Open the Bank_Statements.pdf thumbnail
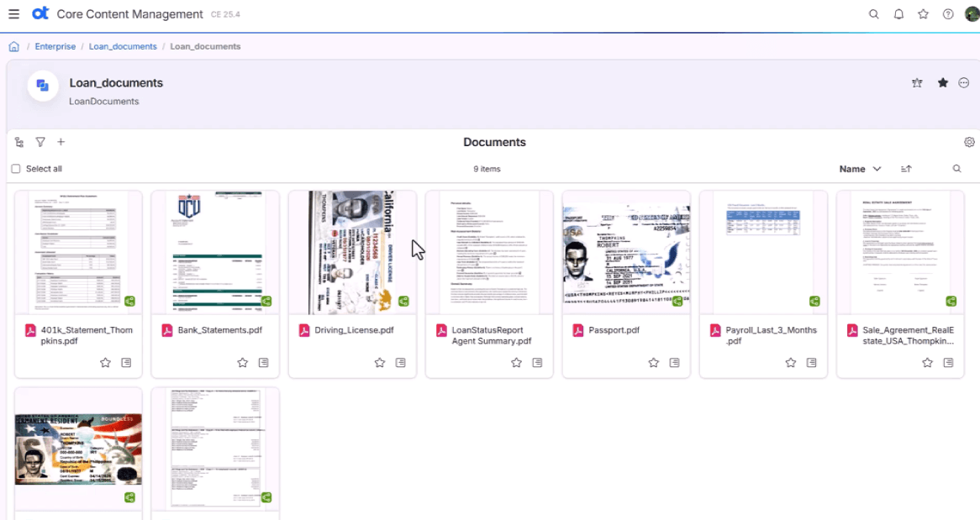The height and width of the screenshot is (520, 980). pos(215,251)
